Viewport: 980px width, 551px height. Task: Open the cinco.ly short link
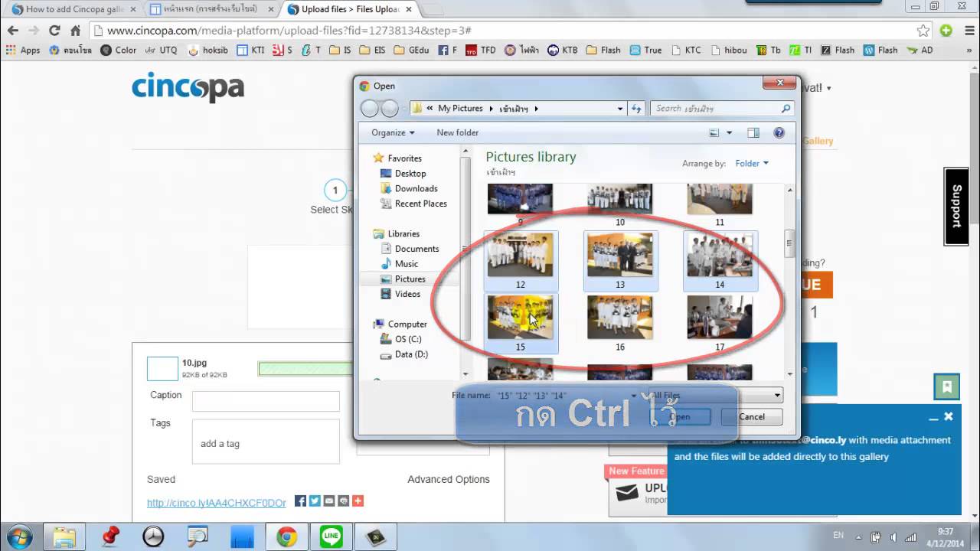point(217,503)
